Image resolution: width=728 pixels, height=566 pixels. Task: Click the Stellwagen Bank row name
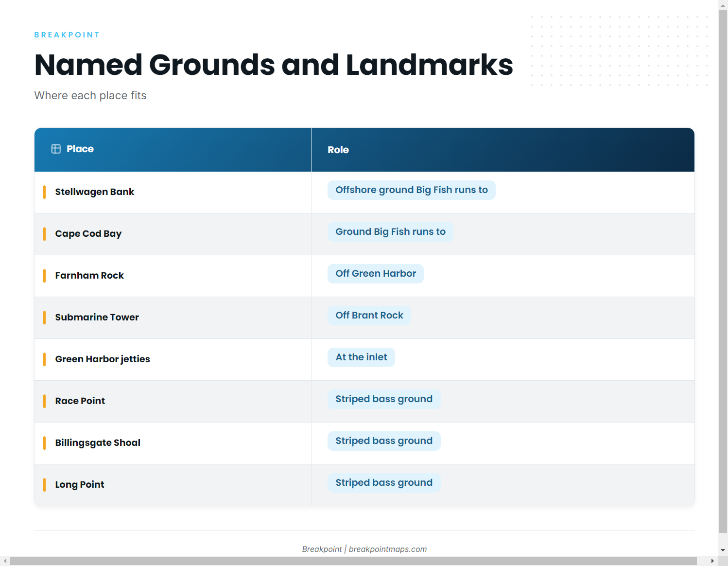click(94, 192)
